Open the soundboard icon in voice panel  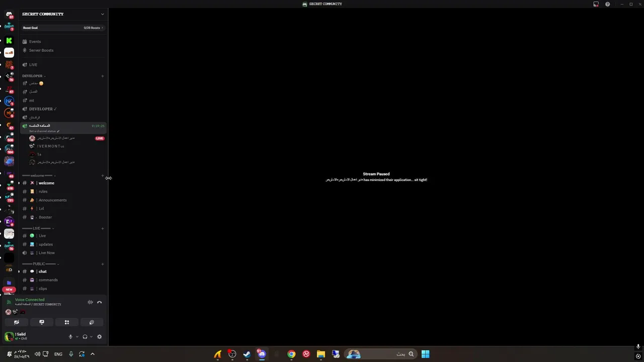tap(92, 322)
